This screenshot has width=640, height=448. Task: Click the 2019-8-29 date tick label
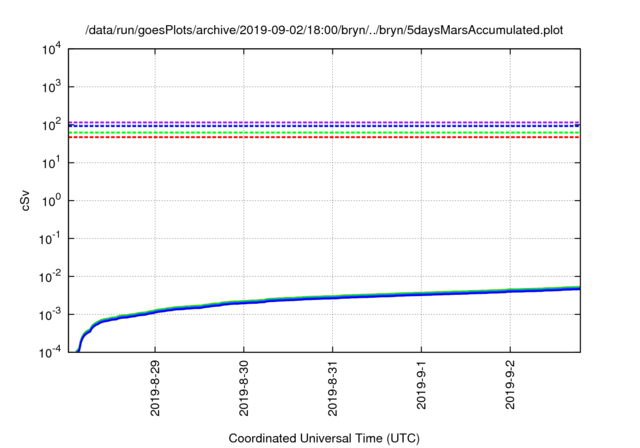coord(155,388)
